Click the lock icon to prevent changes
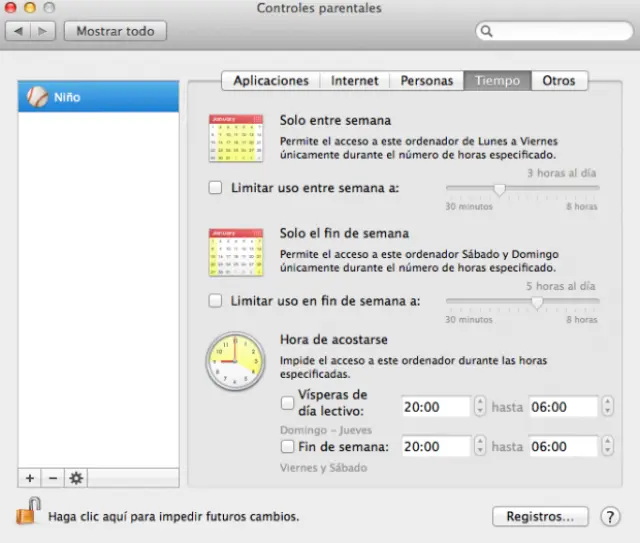 pos(25,514)
